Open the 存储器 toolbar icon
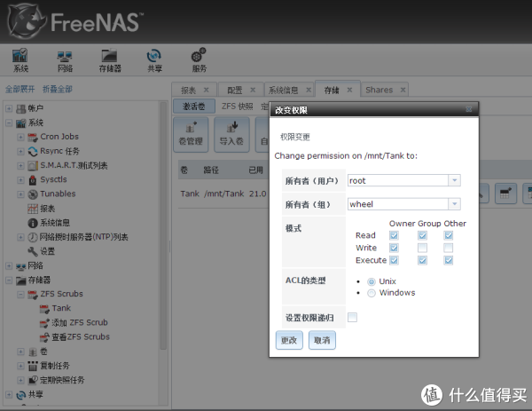 click(110, 59)
